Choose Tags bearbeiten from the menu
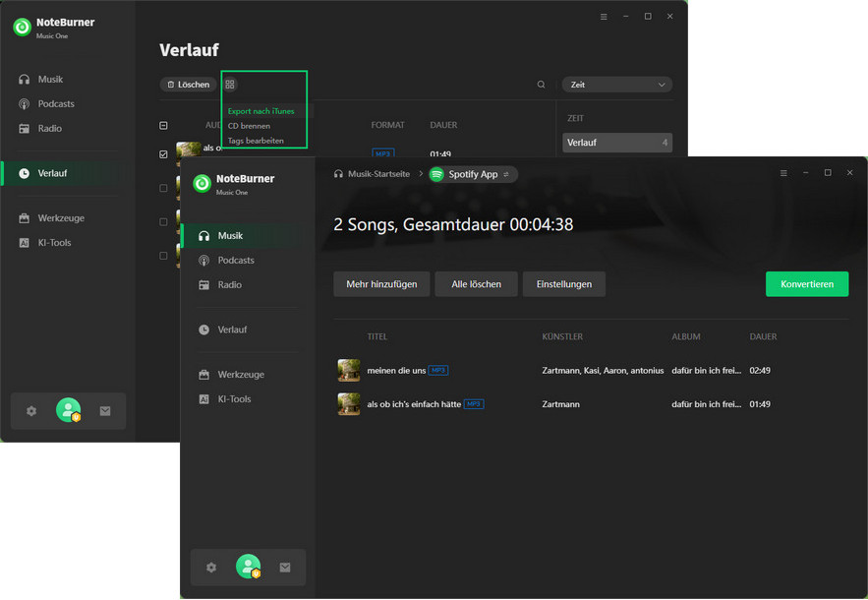This screenshot has height=600, width=868. coord(256,141)
